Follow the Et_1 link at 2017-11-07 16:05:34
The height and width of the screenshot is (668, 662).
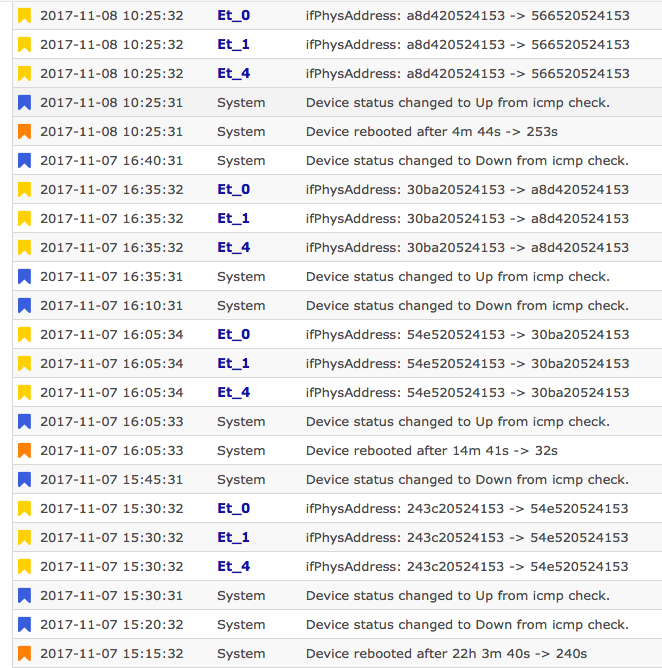pos(233,363)
